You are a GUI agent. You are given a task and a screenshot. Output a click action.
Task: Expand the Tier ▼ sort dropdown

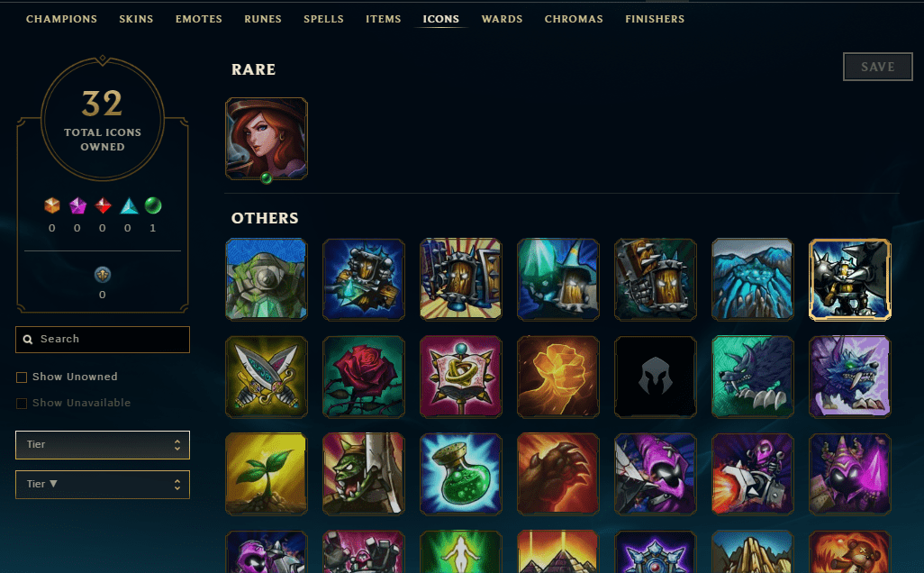(x=103, y=484)
